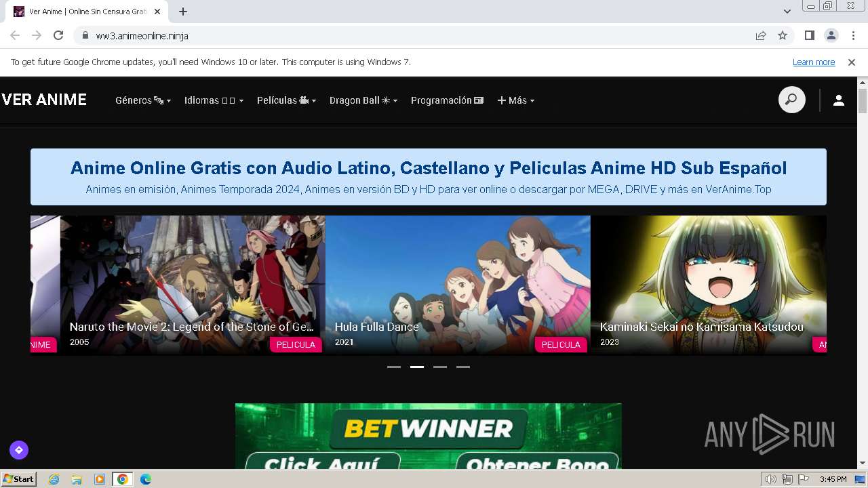868x488 pixels.
Task: Open the Chrome three-dot menu
Action: 853,35
